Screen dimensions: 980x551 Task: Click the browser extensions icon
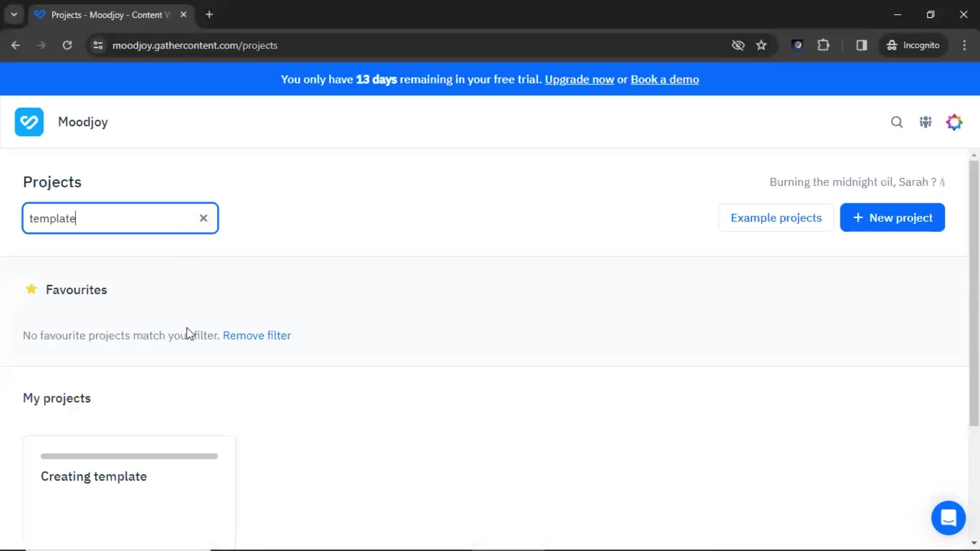824,45
